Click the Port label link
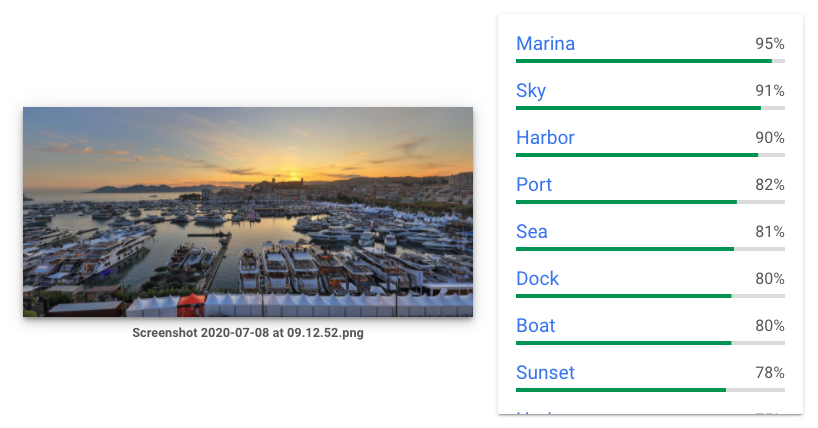The image size is (818, 428). click(x=534, y=185)
